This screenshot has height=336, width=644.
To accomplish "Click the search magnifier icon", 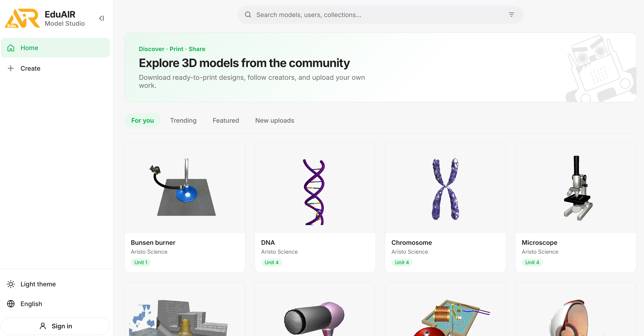I will tap(248, 15).
